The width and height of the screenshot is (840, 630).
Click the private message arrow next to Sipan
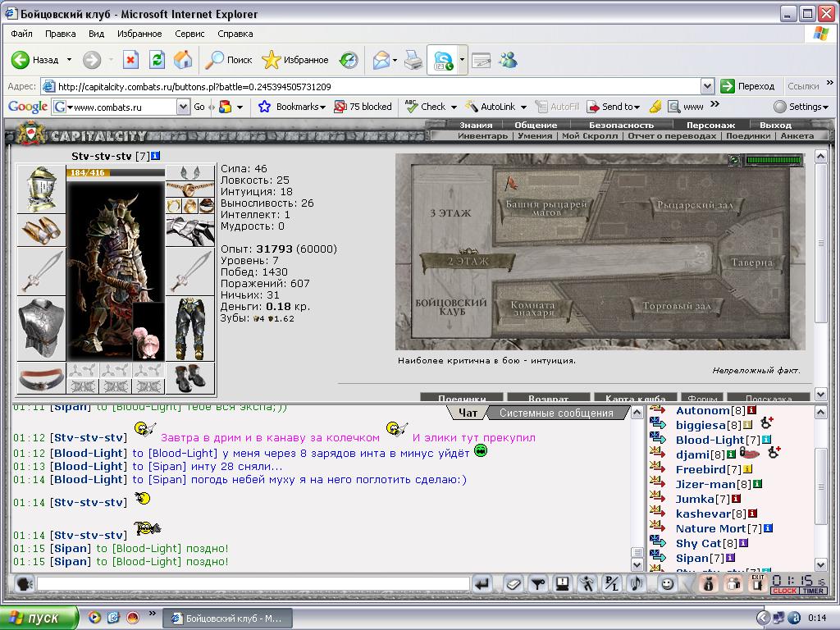click(x=658, y=557)
